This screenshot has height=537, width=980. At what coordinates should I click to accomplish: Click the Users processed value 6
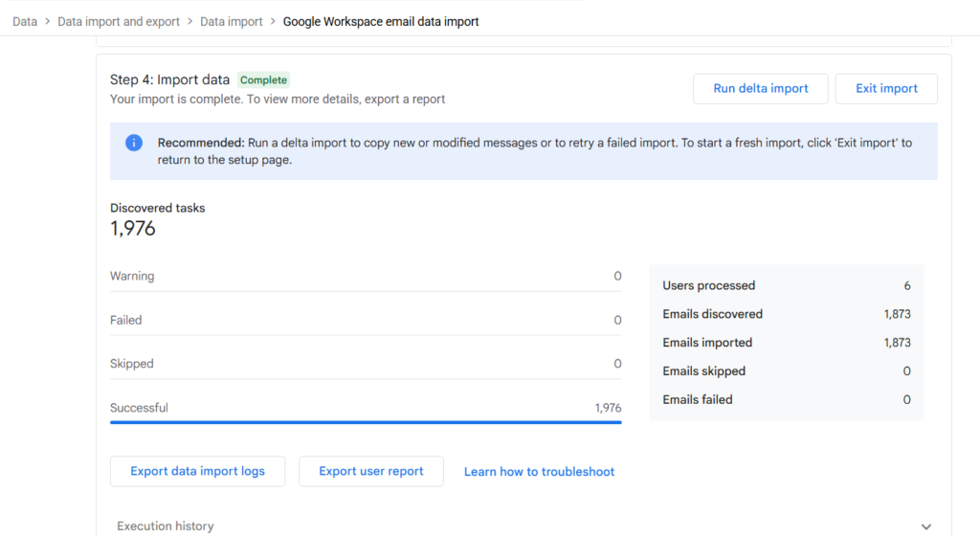[x=907, y=285]
